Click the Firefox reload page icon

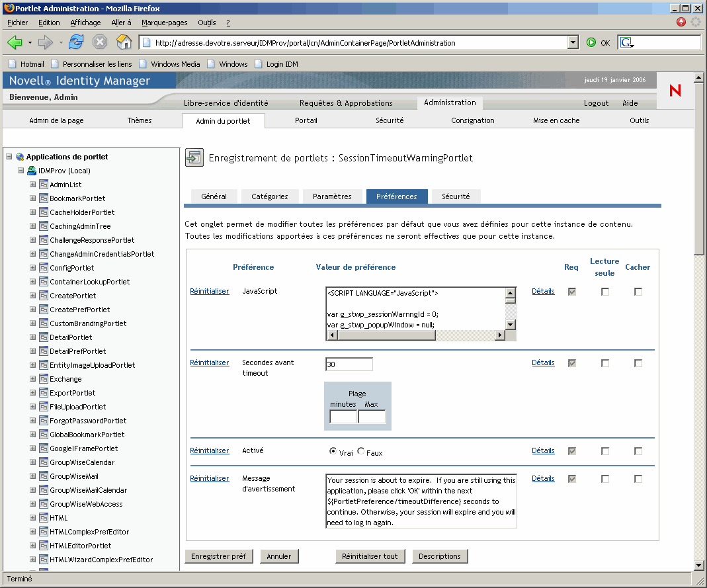coord(76,42)
